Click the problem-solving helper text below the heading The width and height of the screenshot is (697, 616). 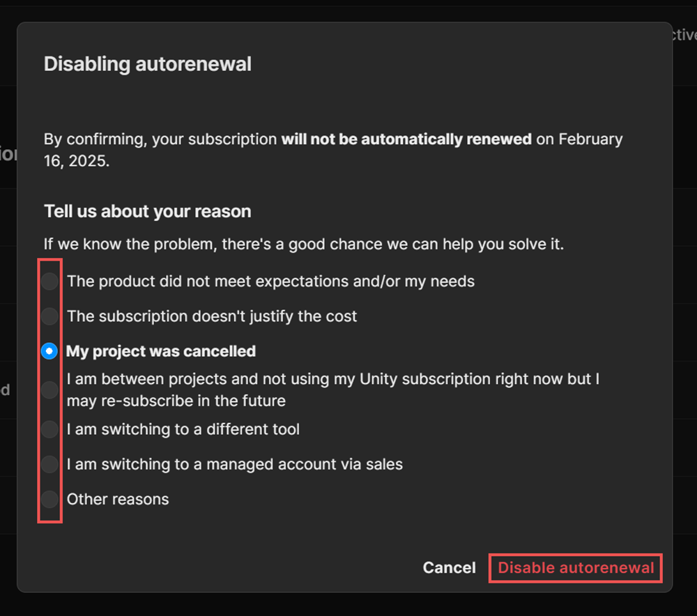tap(304, 244)
